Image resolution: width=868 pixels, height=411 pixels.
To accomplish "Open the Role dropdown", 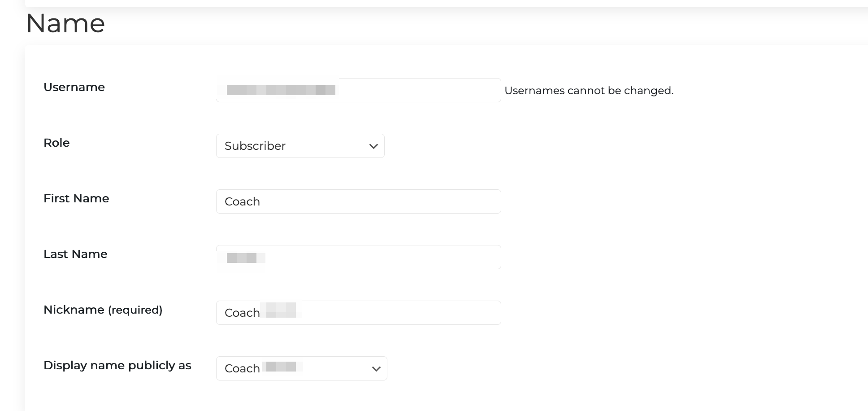I will point(299,146).
